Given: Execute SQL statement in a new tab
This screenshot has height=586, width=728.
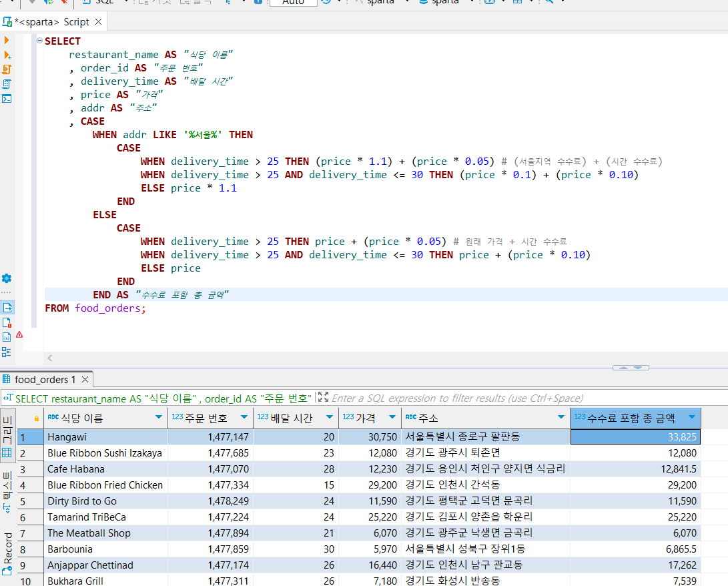Looking at the screenshot, I should [7, 55].
